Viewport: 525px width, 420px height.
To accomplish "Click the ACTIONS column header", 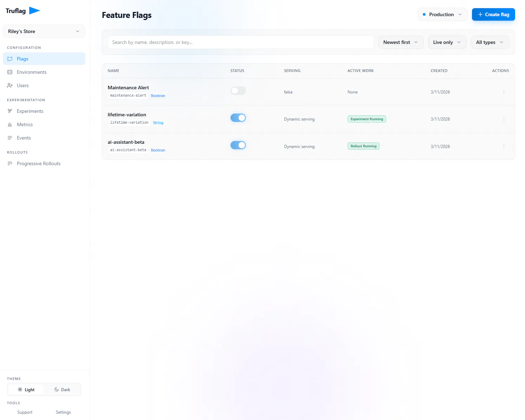I will coord(500,71).
